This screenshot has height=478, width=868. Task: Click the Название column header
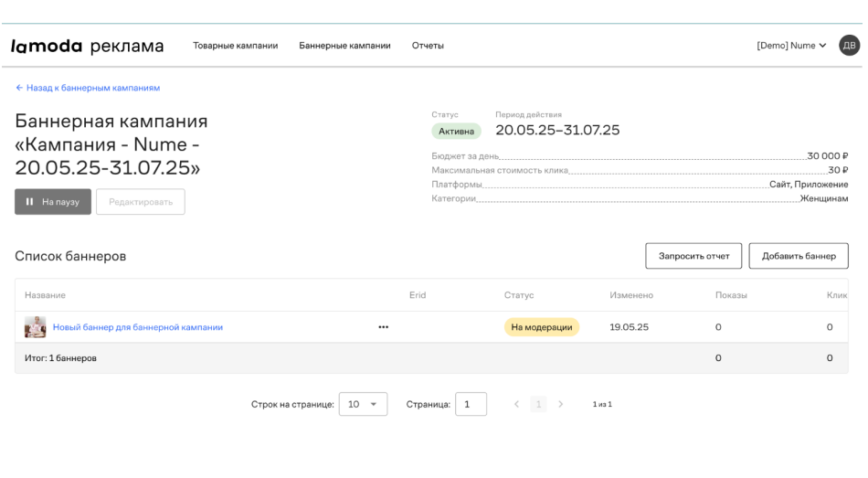[45, 295]
